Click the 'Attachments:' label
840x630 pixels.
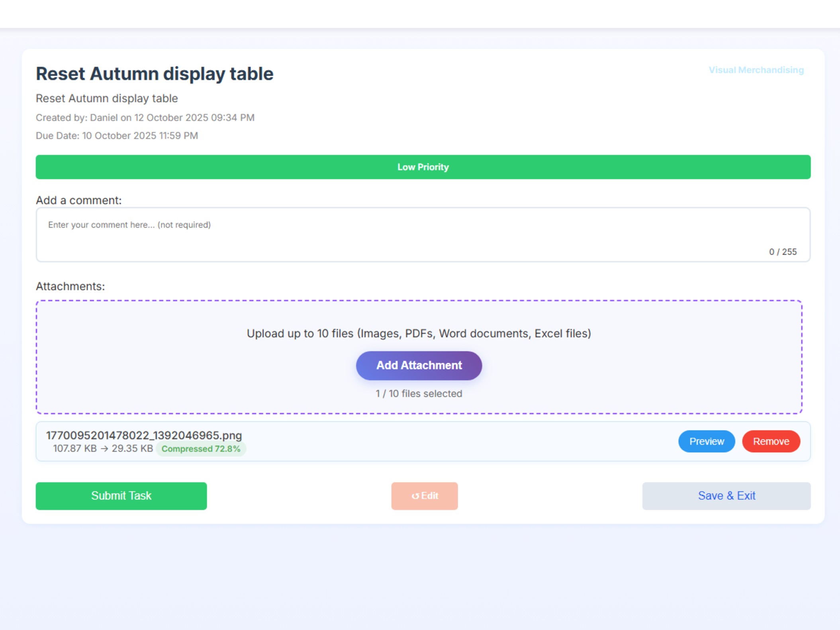[70, 286]
